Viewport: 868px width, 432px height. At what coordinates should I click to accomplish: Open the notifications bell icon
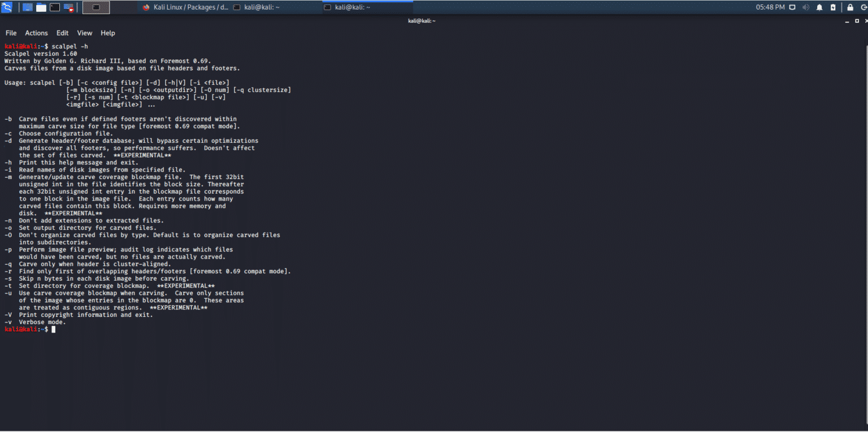click(x=819, y=7)
